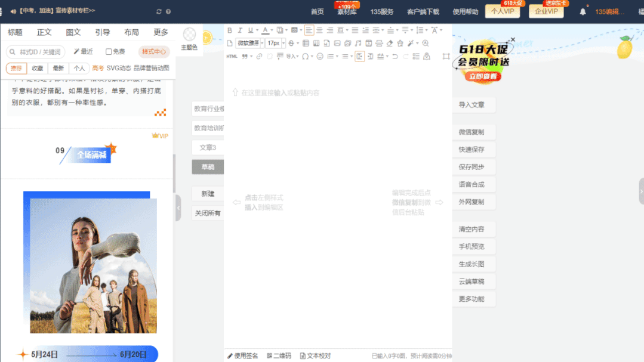
Task: Click the HTML source mode icon
Action: (232, 57)
